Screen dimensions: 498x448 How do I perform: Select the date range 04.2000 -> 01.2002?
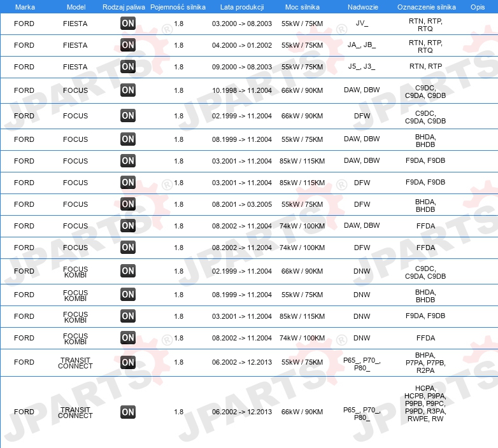(x=242, y=45)
